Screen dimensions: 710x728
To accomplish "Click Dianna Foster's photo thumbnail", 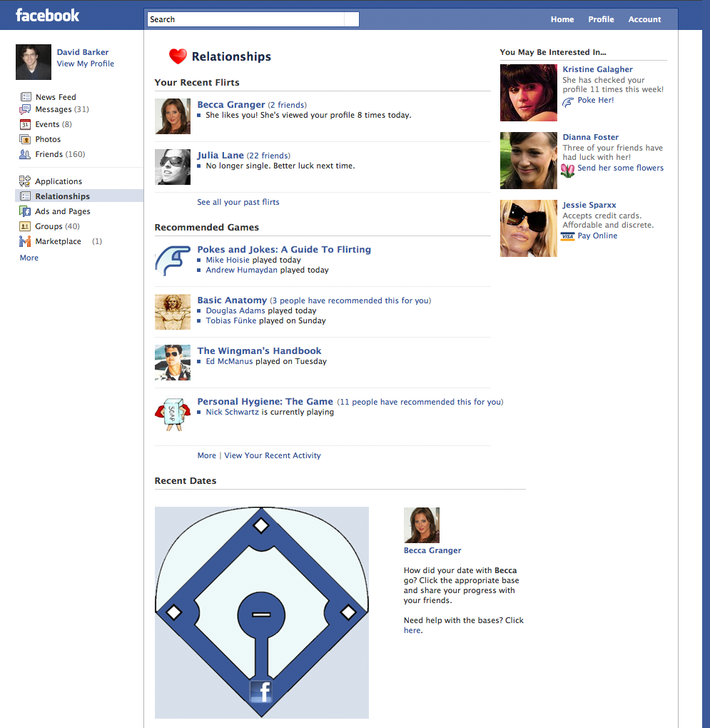I will coord(529,161).
